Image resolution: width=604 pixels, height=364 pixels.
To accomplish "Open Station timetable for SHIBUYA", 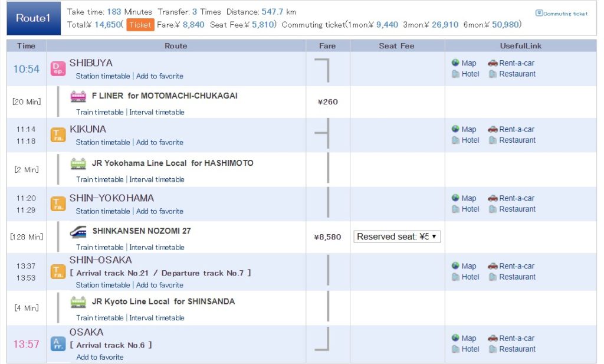I will pos(103,76).
